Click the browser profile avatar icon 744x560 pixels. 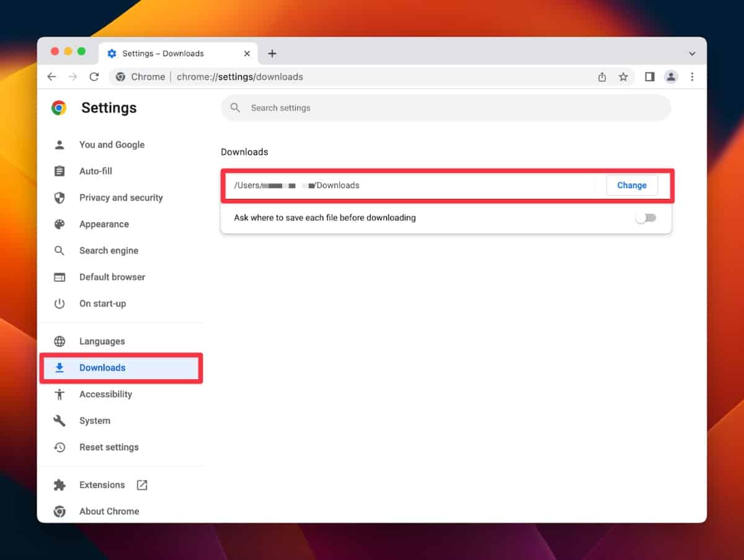click(671, 77)
